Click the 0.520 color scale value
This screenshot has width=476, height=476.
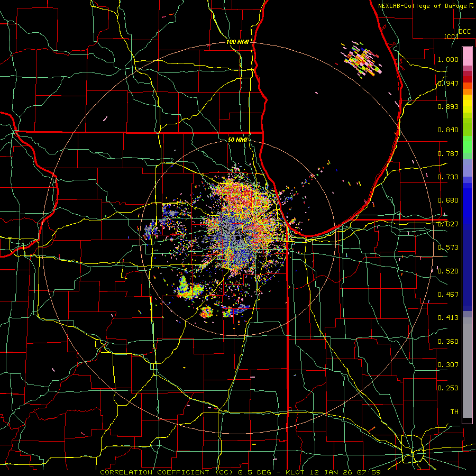[x=448, y=271]
